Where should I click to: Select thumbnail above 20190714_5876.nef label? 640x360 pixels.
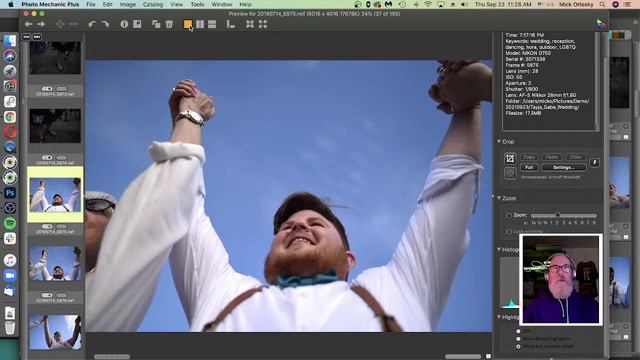coord(55,263)
